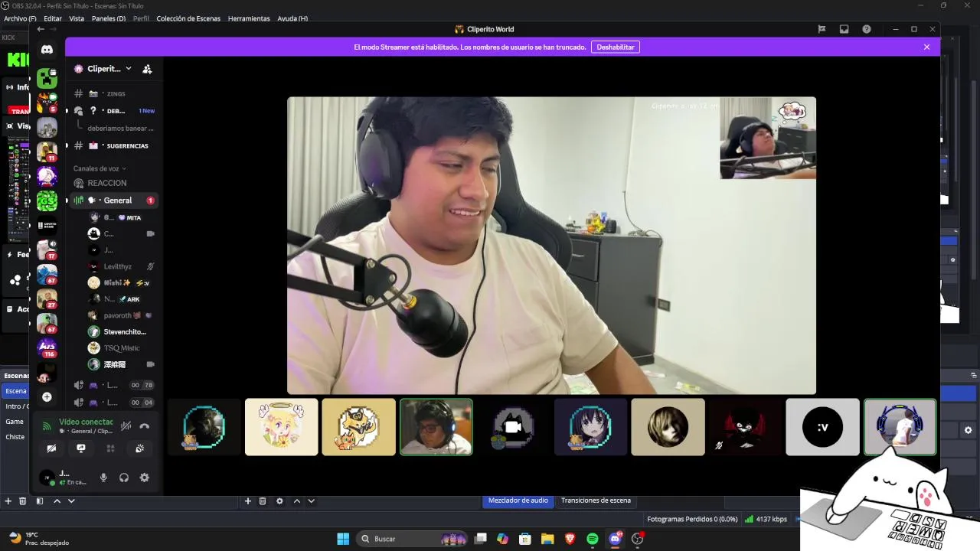Viewport: 980px width, 551px height.
Task: Go back with Discord's left arrow
Action: pyautogui.click(x=41, y=29)
